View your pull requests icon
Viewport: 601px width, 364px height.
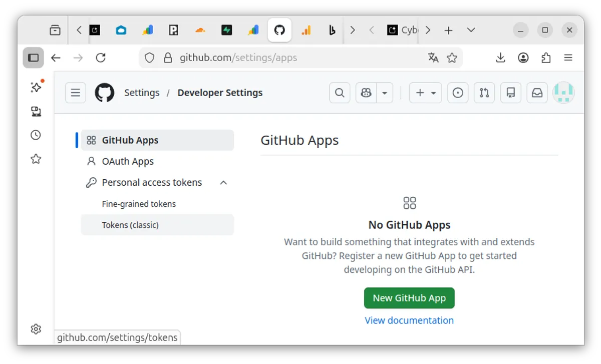click(484, 93)
